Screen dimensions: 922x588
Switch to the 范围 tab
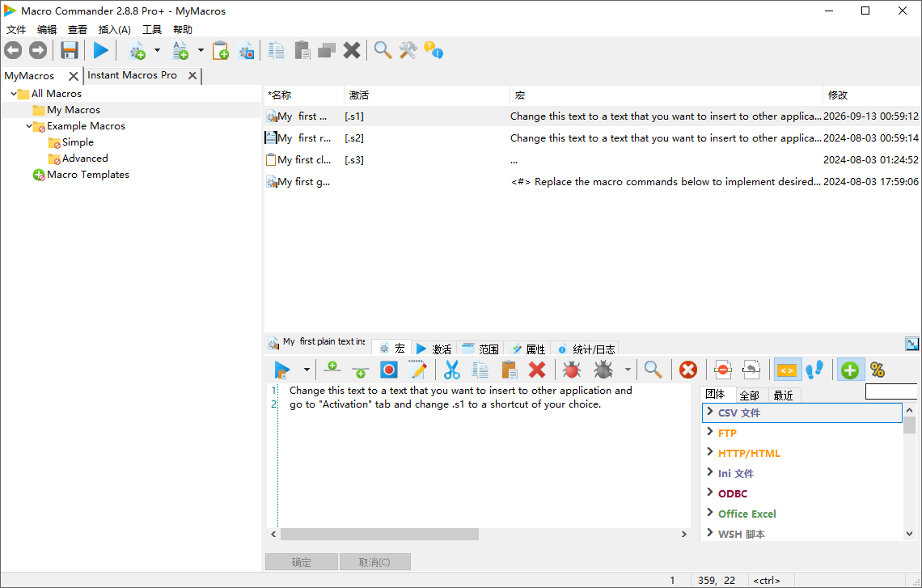point(480,349)
